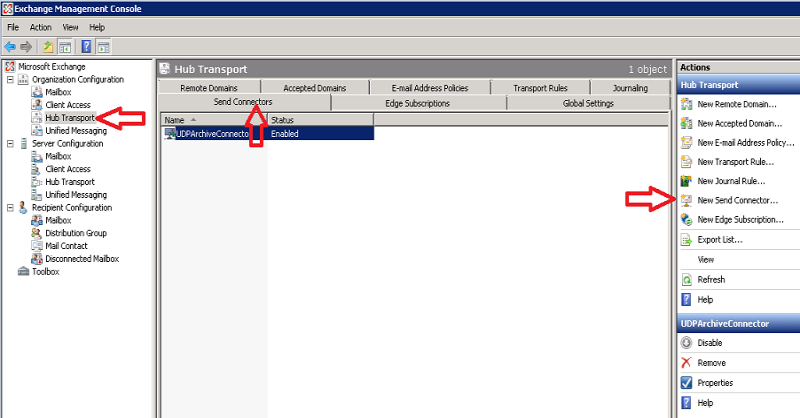Click the Back arrow toolbar icon
The width and height of the screenshot is (800, 418).
[x=10, y=47]
